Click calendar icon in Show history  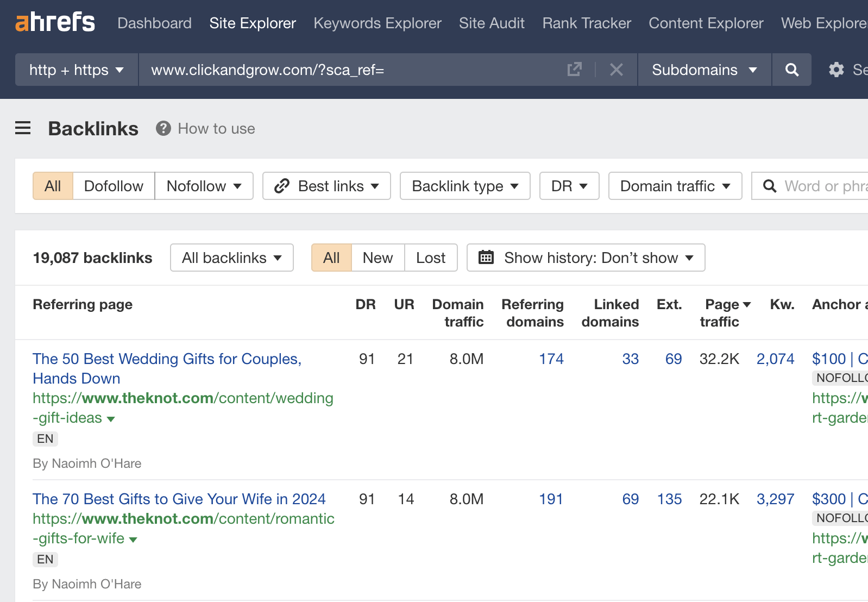(486, 258)
